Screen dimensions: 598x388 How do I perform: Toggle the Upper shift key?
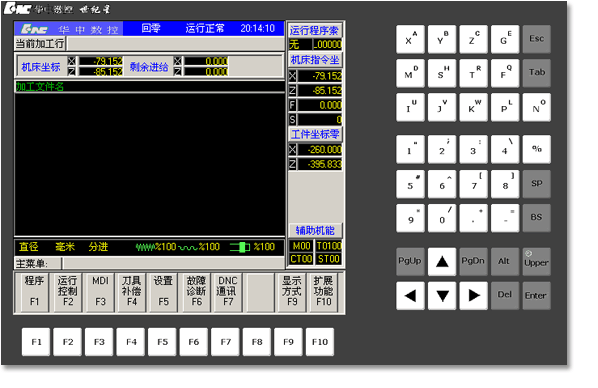pos(536,261)
